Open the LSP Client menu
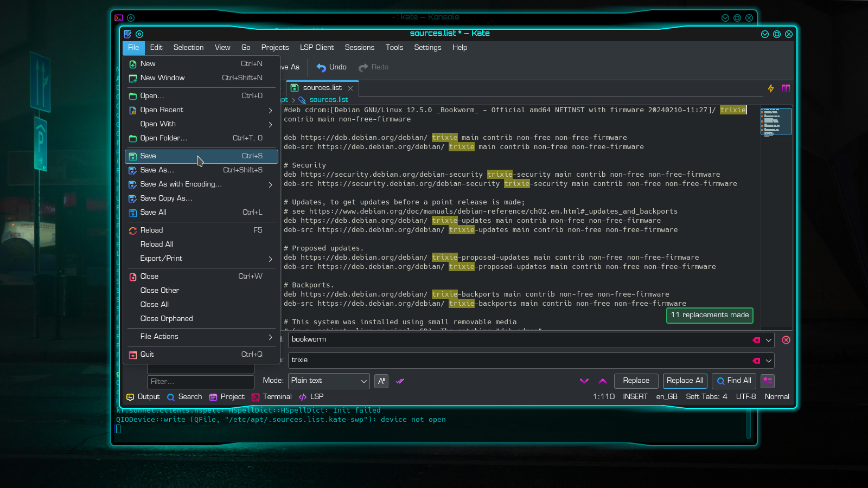This screenshot has width=868, height=488. click(x=317, y=48)
